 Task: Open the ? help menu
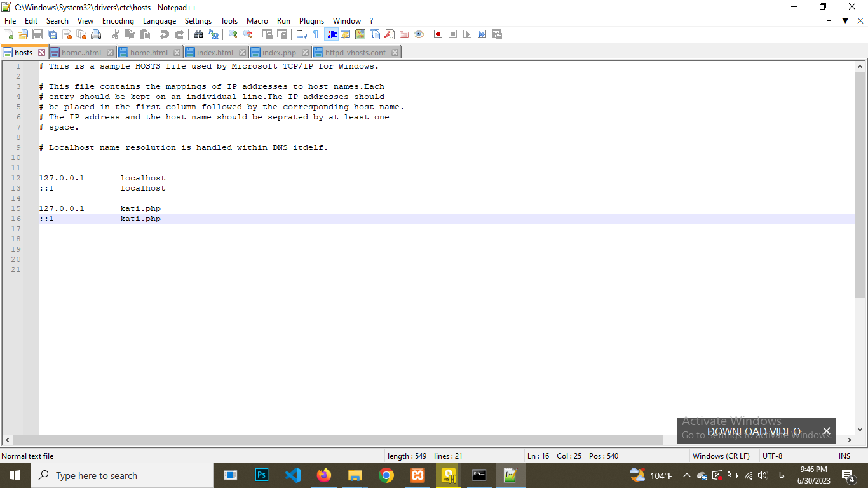(x=372, y=21)
